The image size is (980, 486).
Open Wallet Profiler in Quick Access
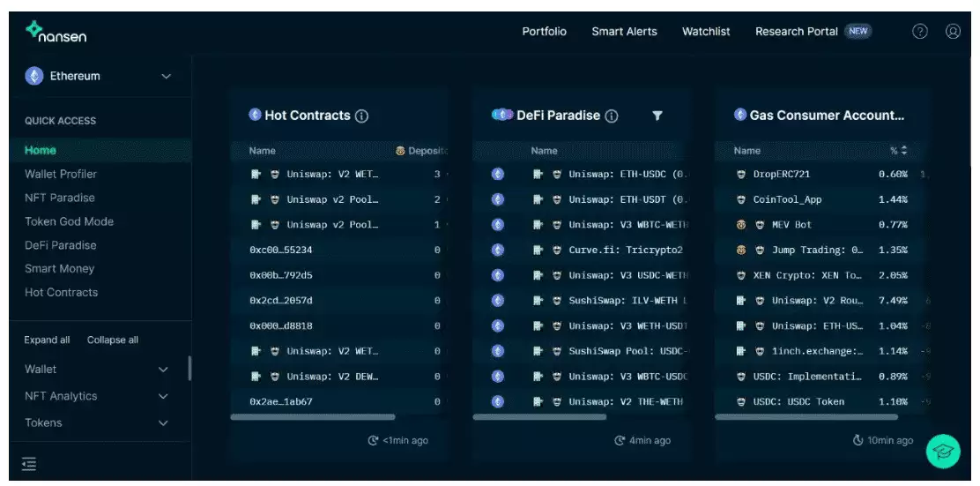(x=61, y=175)
